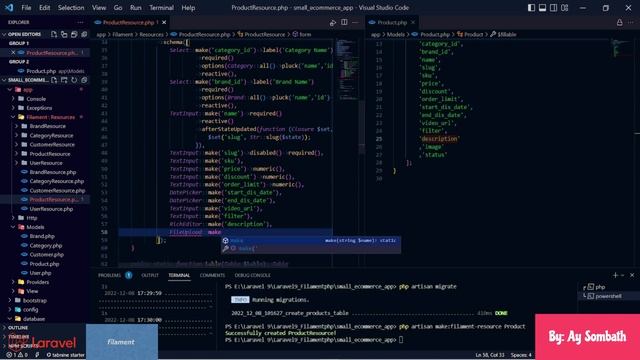
Task: Expand the Http folder
Action: click(x=45, y=218)
